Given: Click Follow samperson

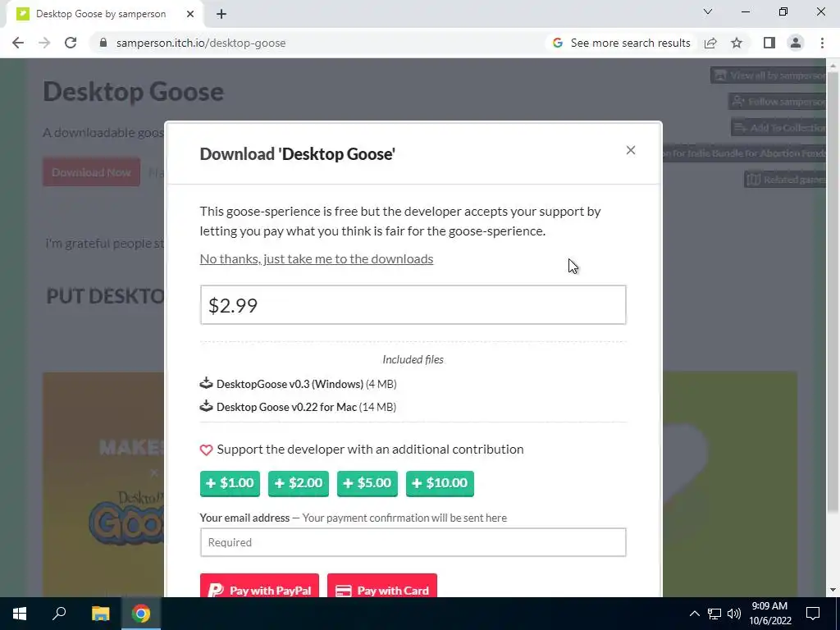Looking at the screenshot, I should click(778, 101).
